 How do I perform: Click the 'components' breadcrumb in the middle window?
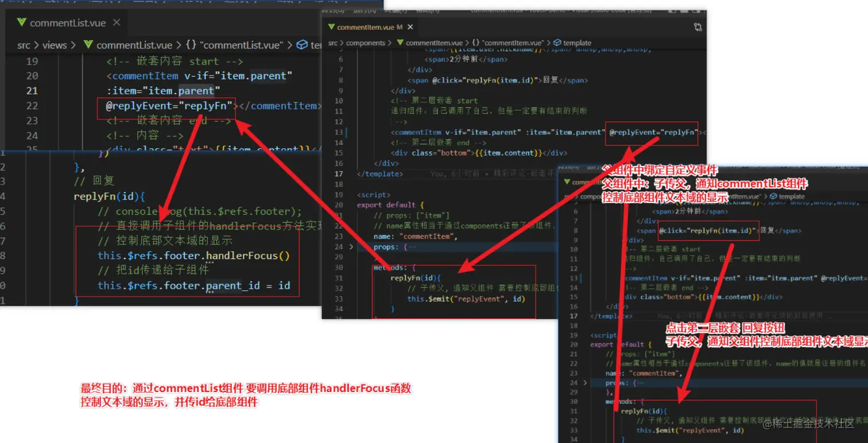pyautogui.click(x=366, y=43)
